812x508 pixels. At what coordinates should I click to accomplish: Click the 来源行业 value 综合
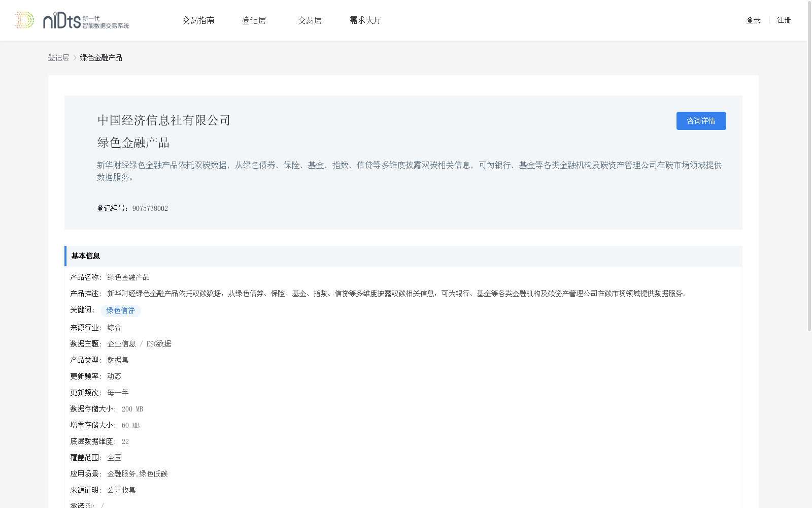point(114,328)
